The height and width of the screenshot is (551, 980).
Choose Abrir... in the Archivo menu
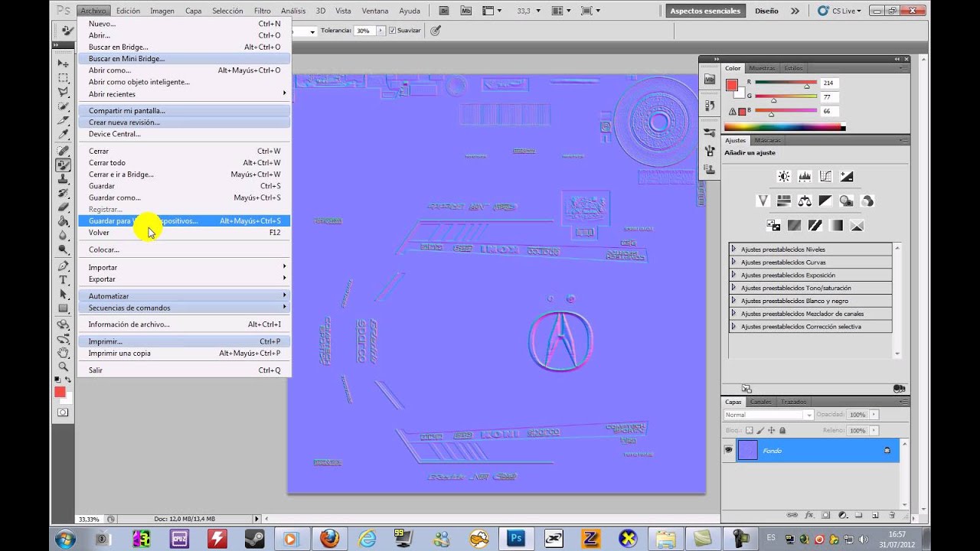pyautogui.click(x=184, y=35)
